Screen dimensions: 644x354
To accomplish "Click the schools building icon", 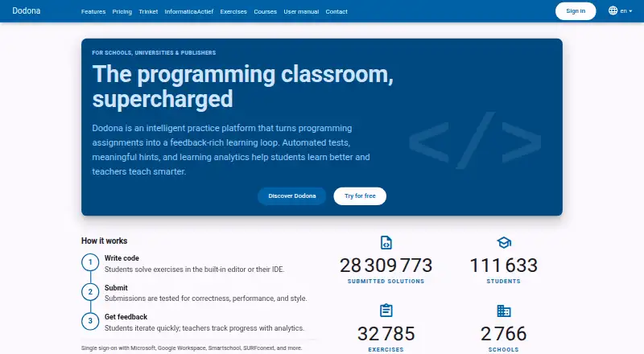I will point(504,311).
